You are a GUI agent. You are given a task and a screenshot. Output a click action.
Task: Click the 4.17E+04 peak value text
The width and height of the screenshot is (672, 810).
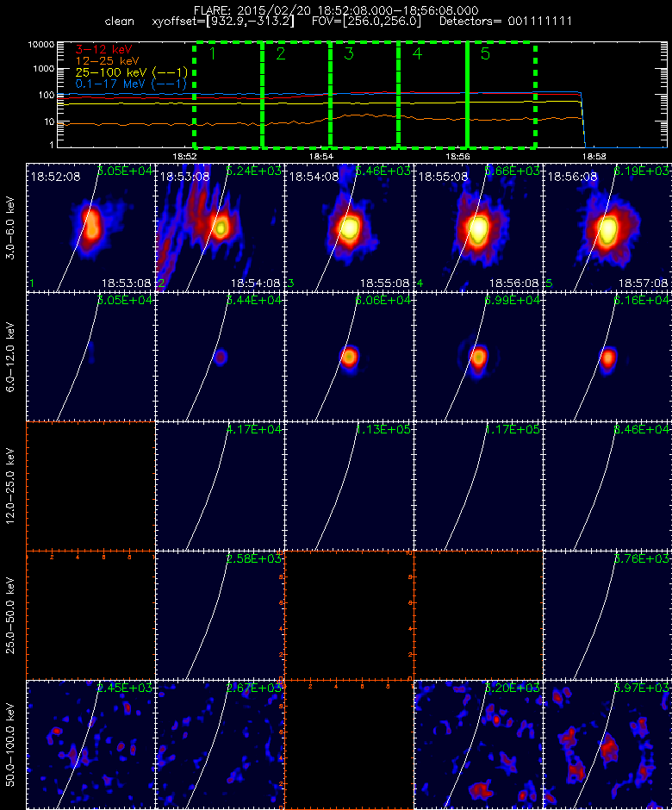tap(253, 429)
